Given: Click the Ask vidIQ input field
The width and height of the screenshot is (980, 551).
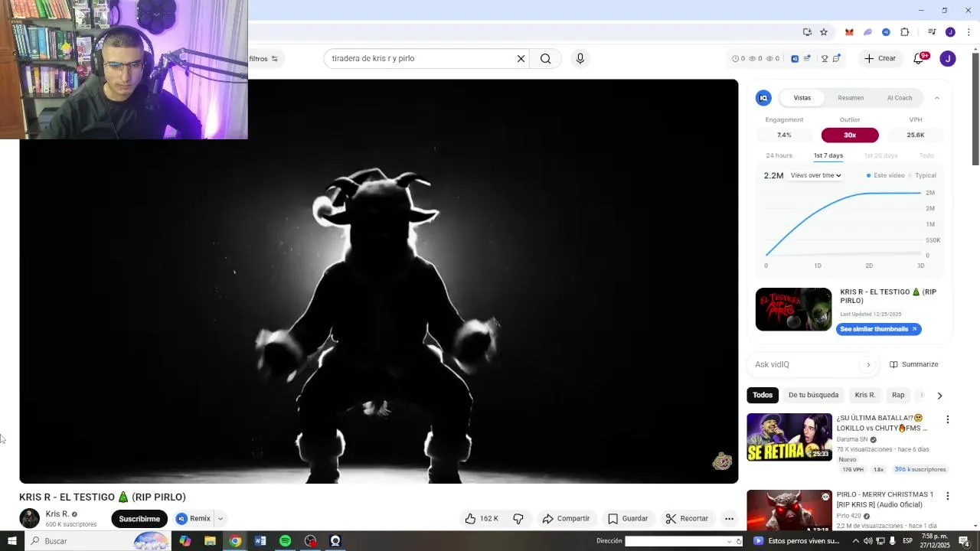Looking at the screenshot, I should pos(805,365).
